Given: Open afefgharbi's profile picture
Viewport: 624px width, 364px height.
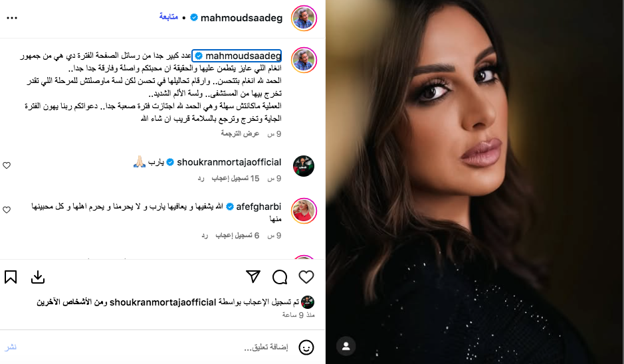Looking at the screenshot, I should tap(304, 211).
